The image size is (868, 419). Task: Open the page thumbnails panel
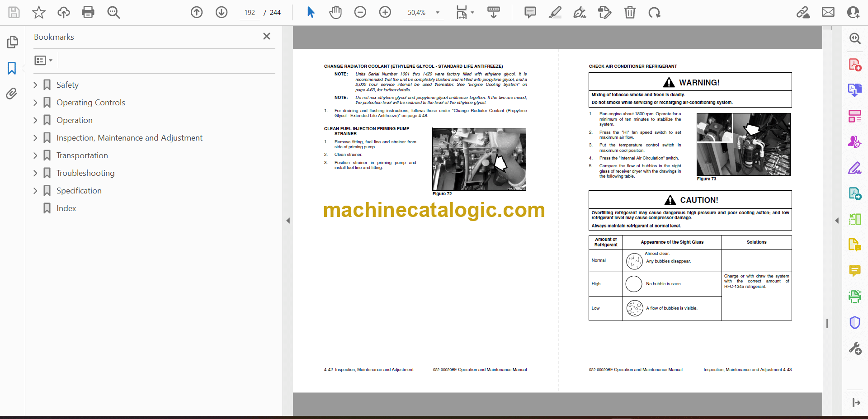click(x=12, y=42)
